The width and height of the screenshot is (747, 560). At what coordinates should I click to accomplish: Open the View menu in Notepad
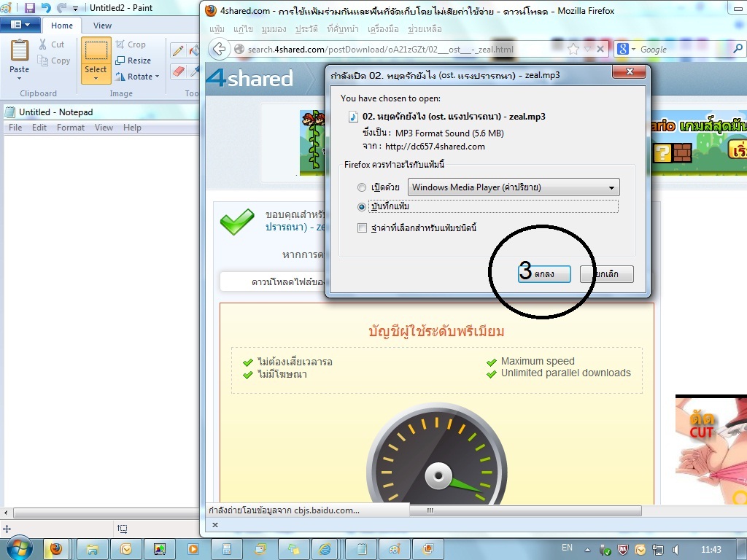click(104, 128)
